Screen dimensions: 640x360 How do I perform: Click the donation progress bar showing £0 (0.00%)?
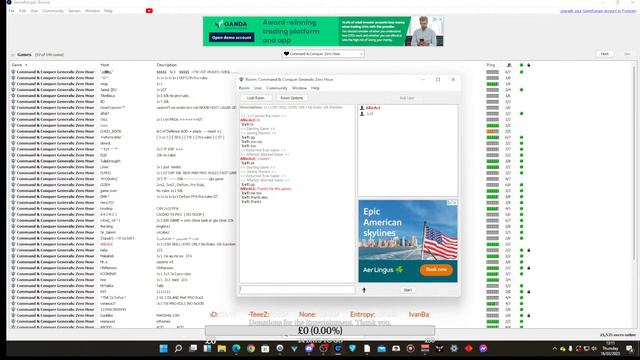(320, 331)
